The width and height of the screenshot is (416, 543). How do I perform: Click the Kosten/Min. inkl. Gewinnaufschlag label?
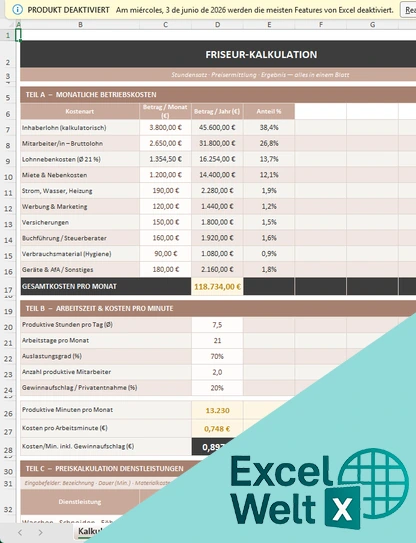pos(106,446)
